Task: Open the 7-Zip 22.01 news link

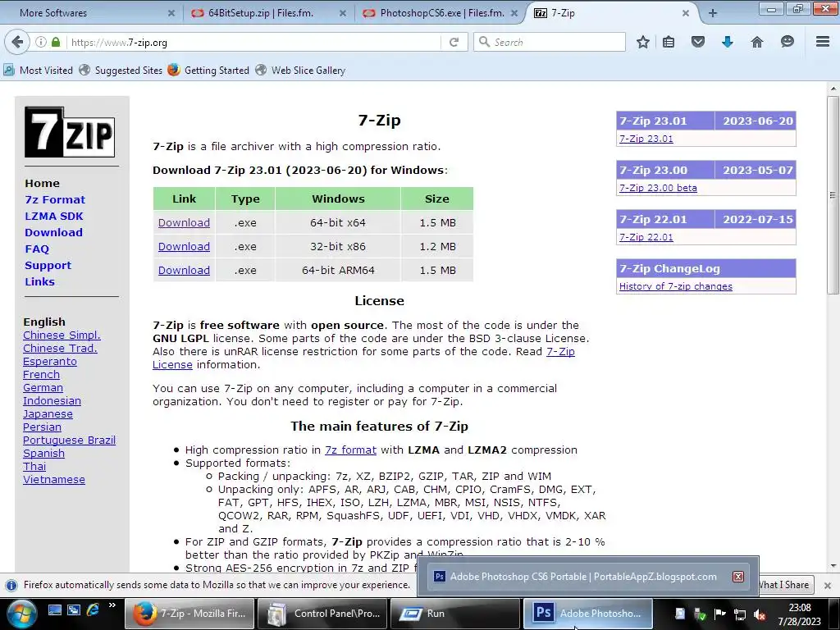Action: point(646,237)
